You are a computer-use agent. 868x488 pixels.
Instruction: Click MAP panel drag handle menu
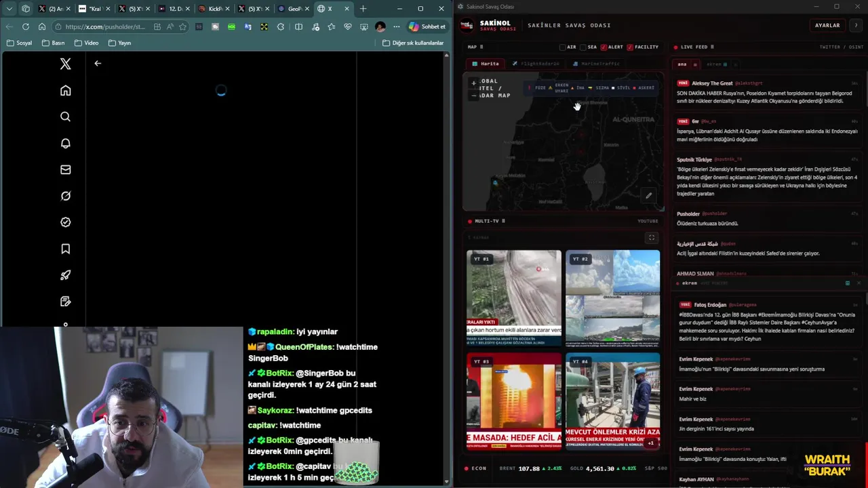(x=481, y=47)
